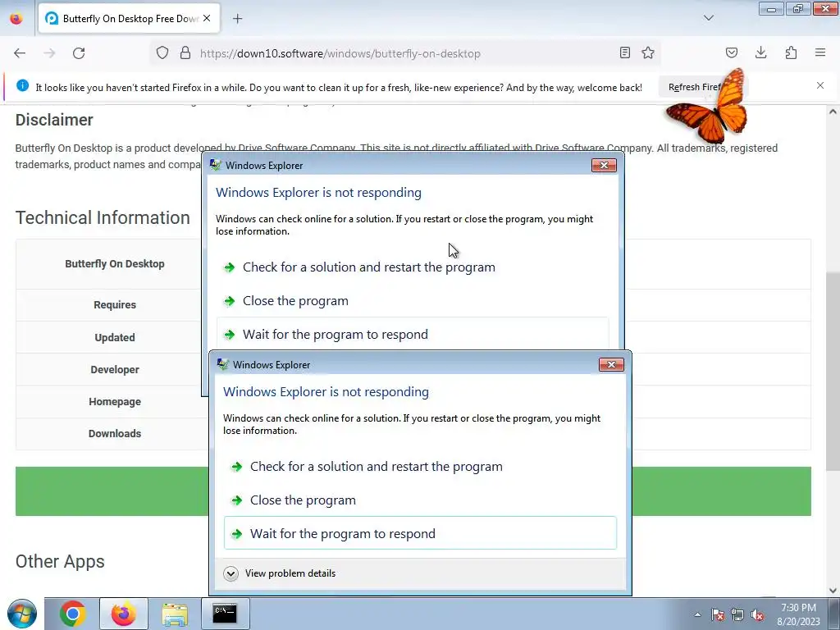Open the clock showing 7:30 PM

(x=798, y=614)
